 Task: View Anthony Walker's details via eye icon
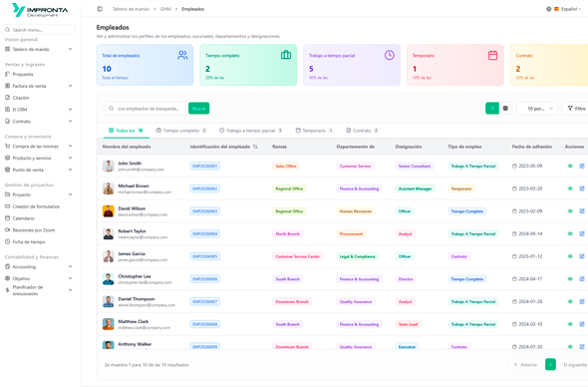click(x=570, y=347)
